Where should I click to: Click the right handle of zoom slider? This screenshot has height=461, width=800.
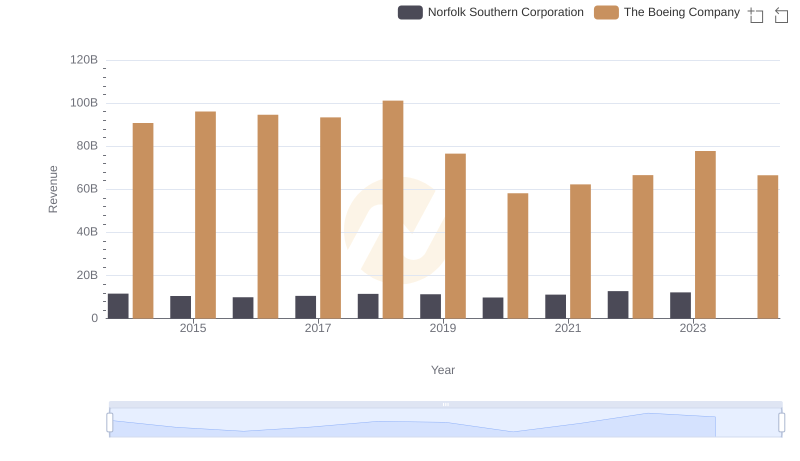tap(782, 423)
